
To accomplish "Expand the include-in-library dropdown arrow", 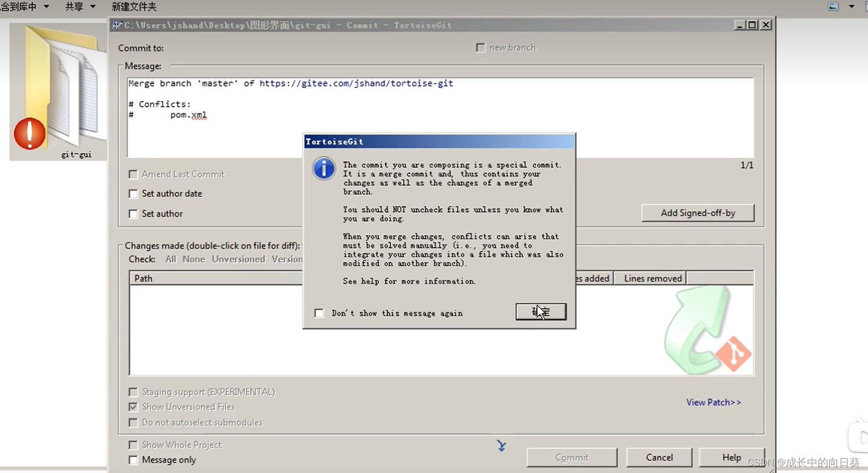I will pyautogui.click(x=46, y=6).
